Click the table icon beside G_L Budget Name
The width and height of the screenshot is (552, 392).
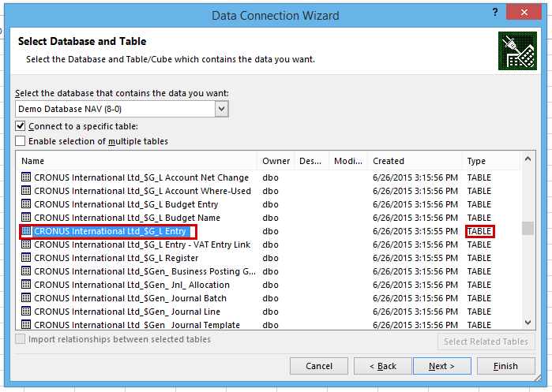point(26,217)
